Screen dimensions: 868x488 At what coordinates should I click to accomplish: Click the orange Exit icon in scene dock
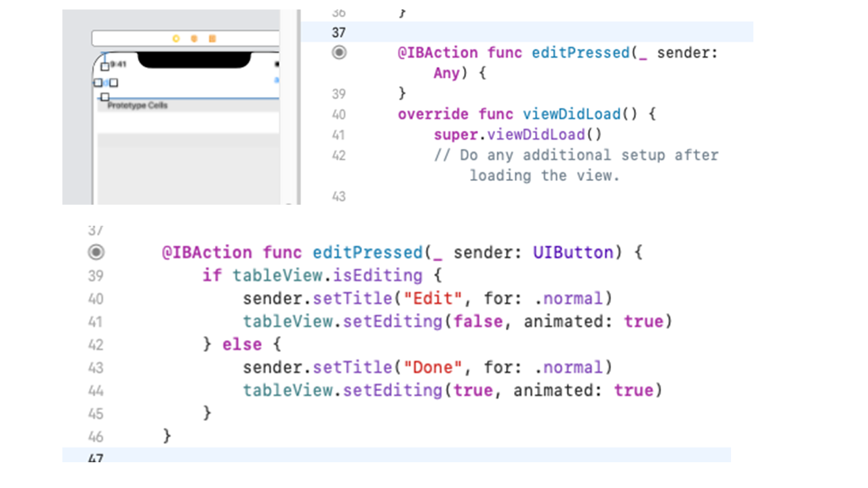coord(212,39)
